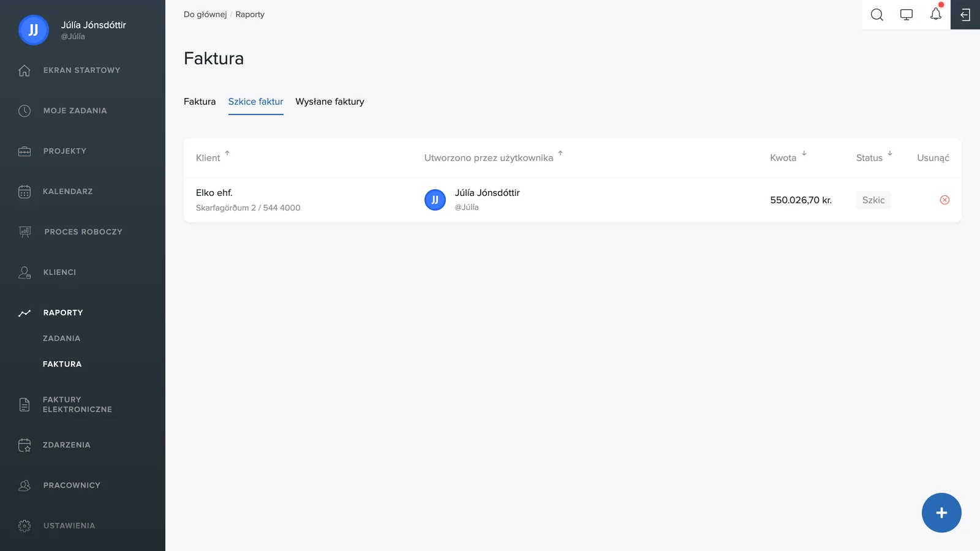Click the document icon beside Faktury elektroniczne

[x=24, y=405]
